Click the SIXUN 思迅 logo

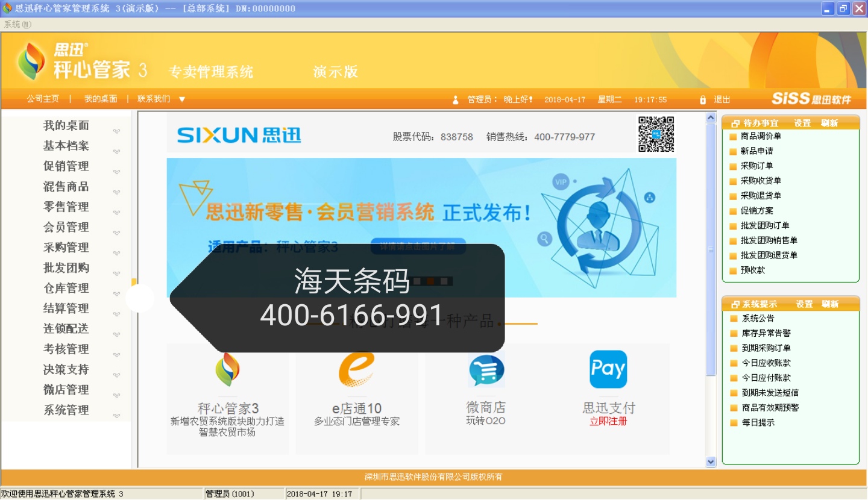click(x=239, y=136)
